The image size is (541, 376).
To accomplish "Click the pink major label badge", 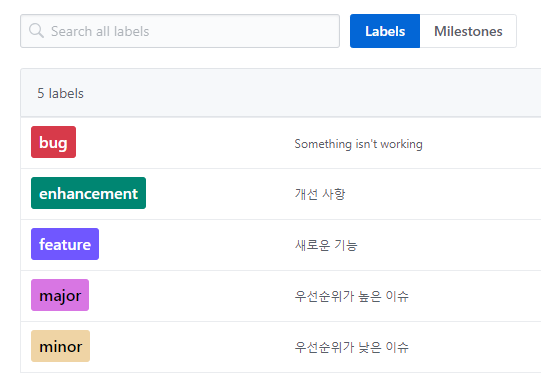I will click(60, 295).
